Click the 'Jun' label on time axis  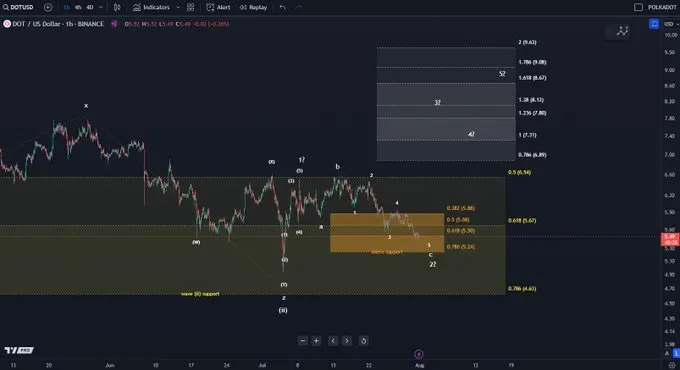(x=110, y=365)
